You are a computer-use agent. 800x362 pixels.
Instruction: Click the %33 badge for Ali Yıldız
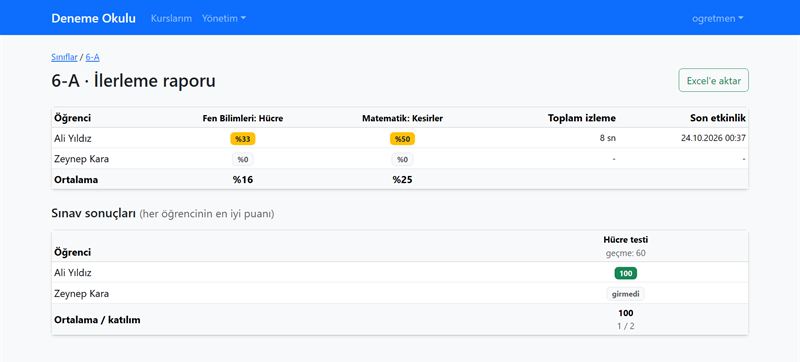243,139
